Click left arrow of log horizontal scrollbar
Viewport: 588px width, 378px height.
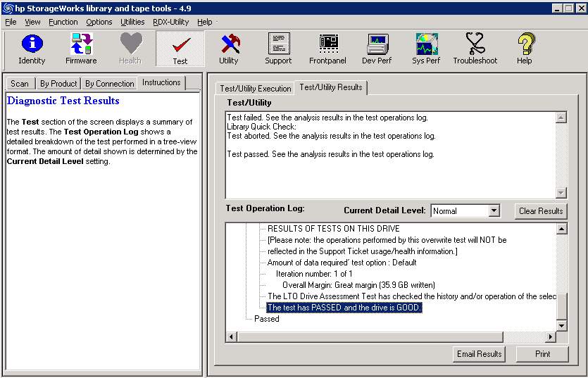pos(232,336)
